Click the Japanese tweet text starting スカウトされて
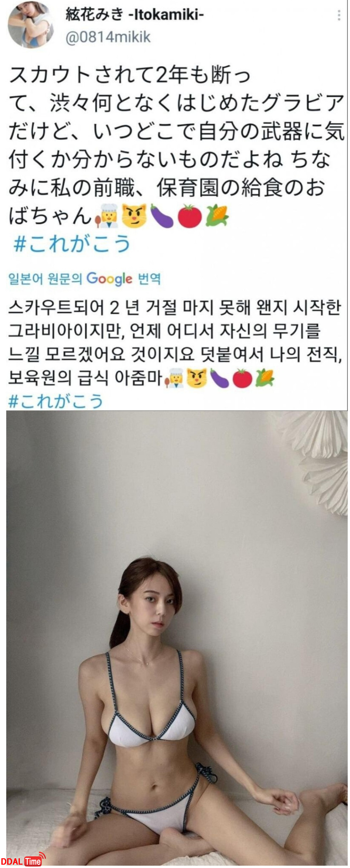 point(176,145)
